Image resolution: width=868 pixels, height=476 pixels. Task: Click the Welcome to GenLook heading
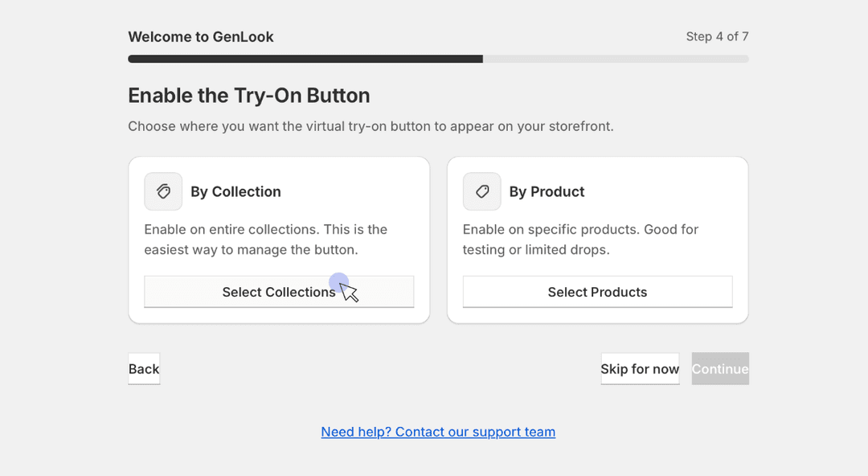point(200,36)
